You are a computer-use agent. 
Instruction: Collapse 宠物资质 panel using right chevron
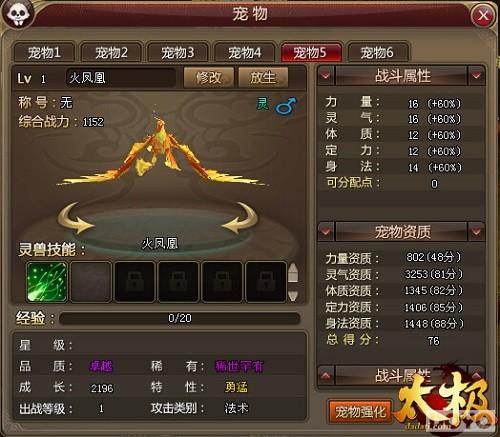coord(476,232)
